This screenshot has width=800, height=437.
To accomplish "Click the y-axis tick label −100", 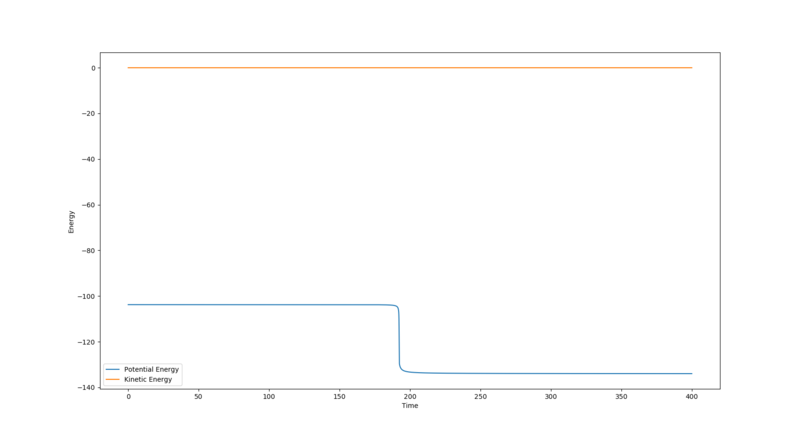I will [x=88, y=296].
